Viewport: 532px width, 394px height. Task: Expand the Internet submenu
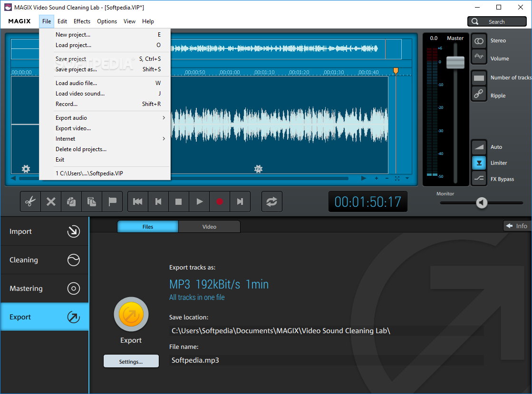click(105, 139)
